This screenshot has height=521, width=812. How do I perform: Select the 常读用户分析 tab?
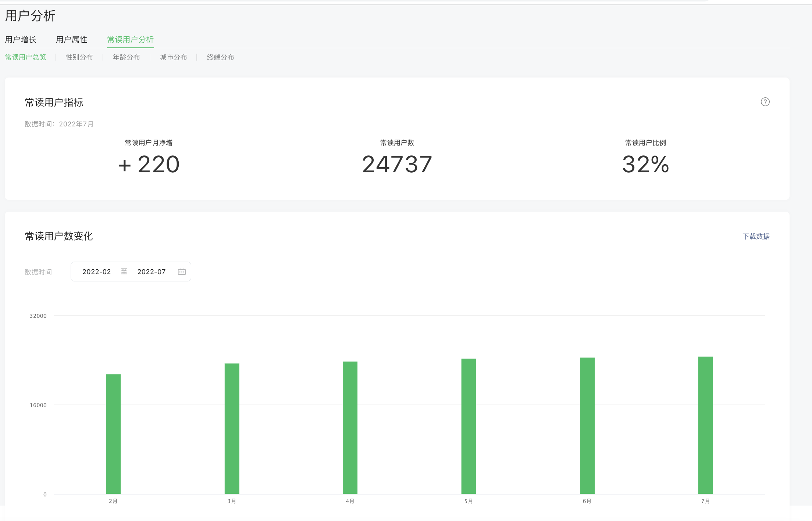point(130,39)
